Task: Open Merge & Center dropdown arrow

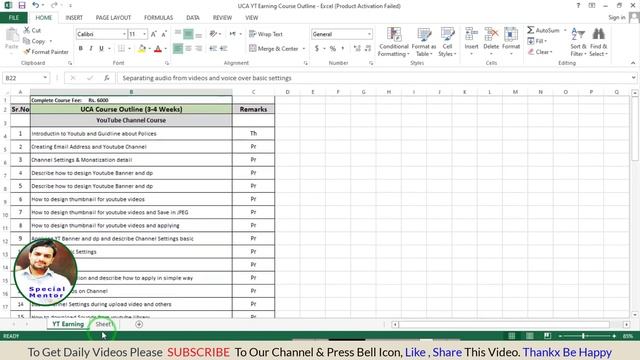Action: tap(304, 49)
